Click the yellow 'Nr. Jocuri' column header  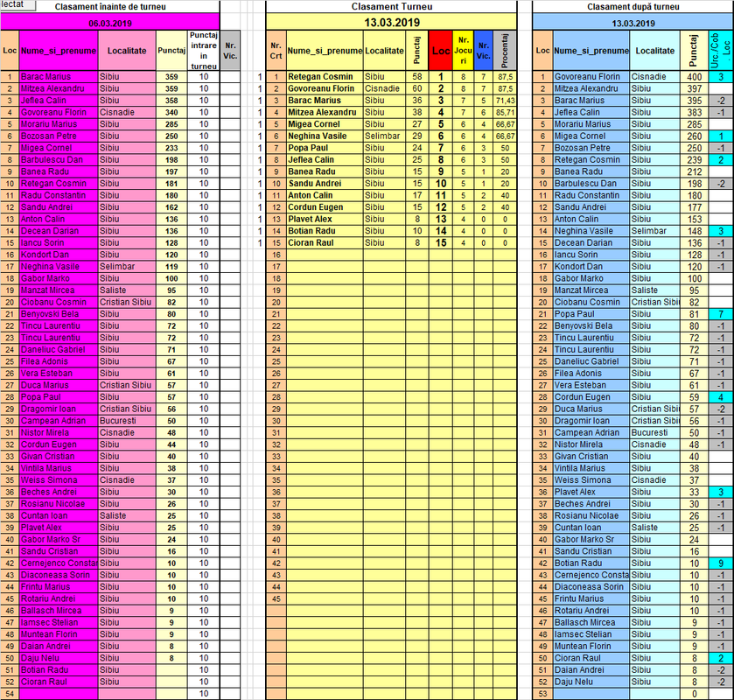click(x=463, y=51)
